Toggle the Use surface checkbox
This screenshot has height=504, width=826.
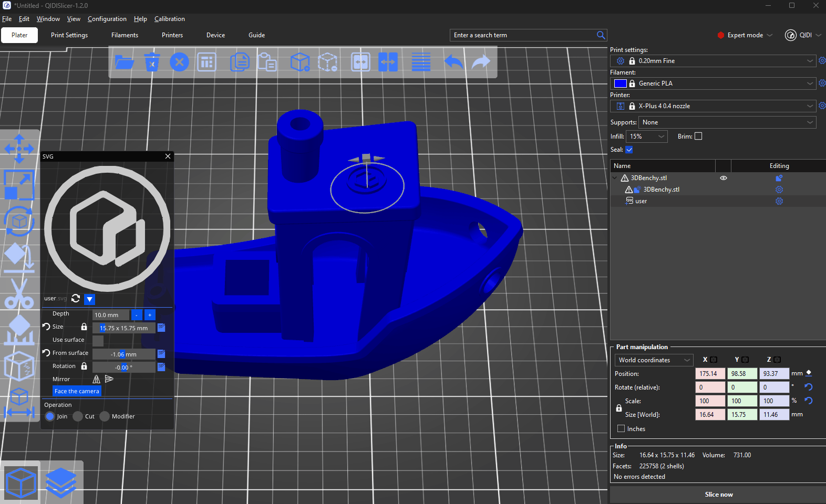pyautogui.click(x=98, y=341)
